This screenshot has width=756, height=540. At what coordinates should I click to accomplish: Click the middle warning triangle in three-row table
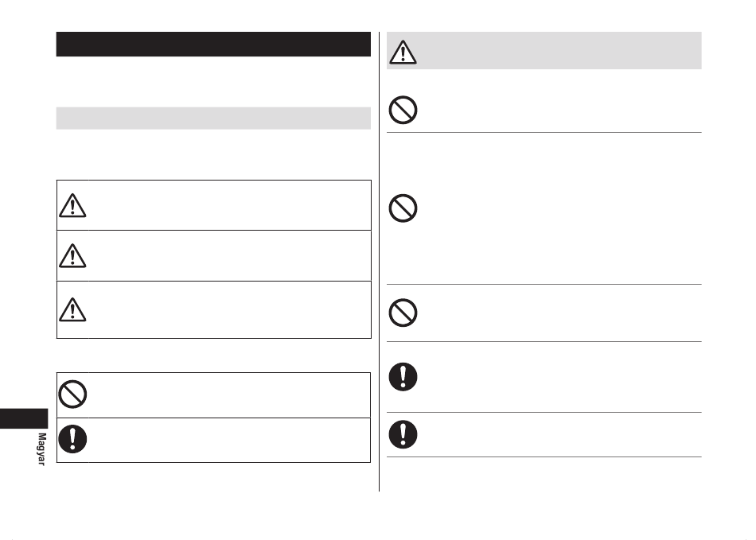pyautogui.click(x=72, y=256)
